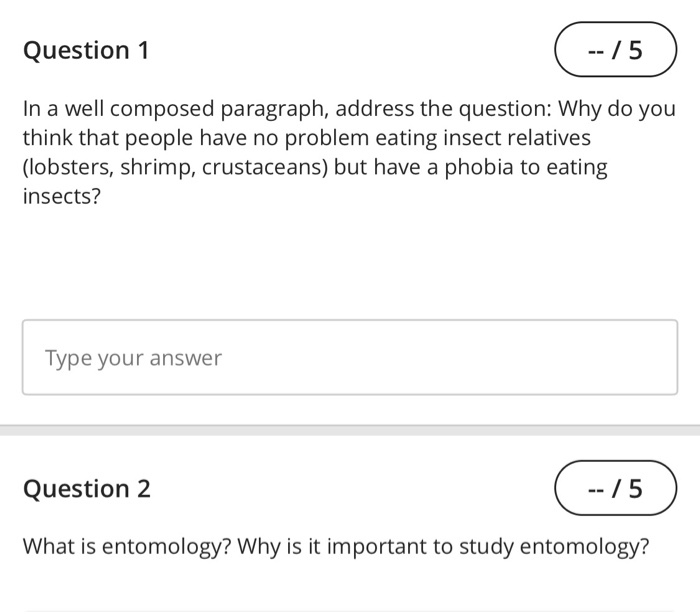This screenshot has width=700, height=612.
Task: Click the '--' dashes in Question 2's score
Action: (596, 491)
